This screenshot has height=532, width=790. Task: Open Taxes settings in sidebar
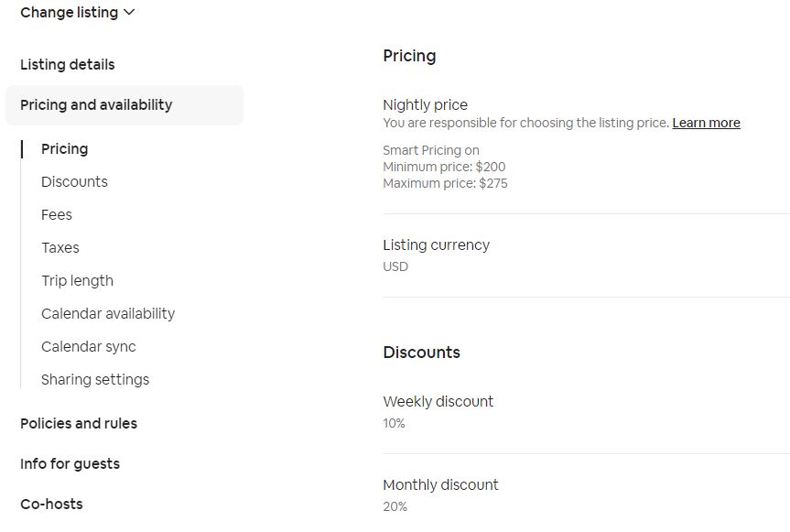pos(60,248)
